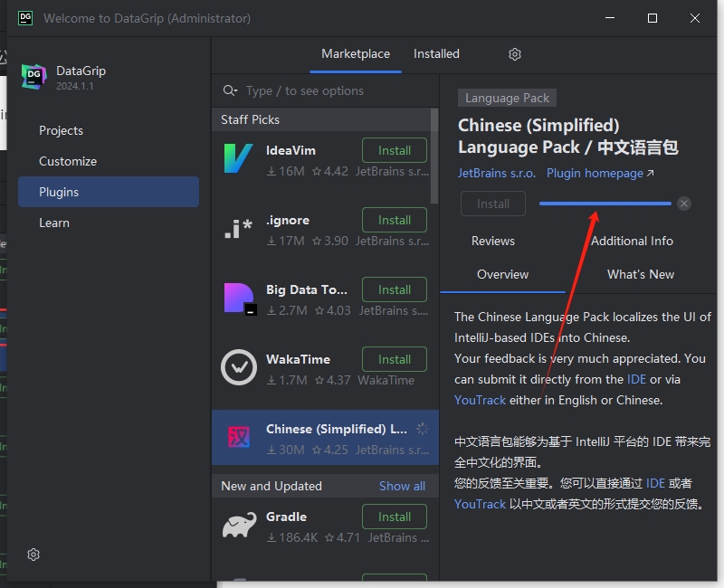Click the DataGrip logo in the title bar
Viewport: 724px width, 588px height.
click(x=25, y=18)
